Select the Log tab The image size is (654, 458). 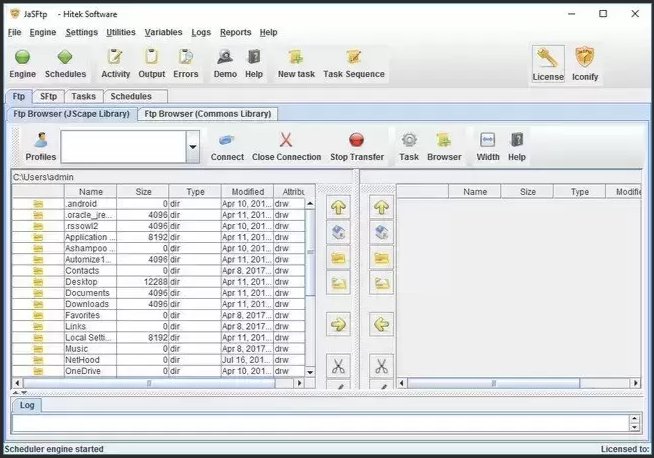pos(27,405)
